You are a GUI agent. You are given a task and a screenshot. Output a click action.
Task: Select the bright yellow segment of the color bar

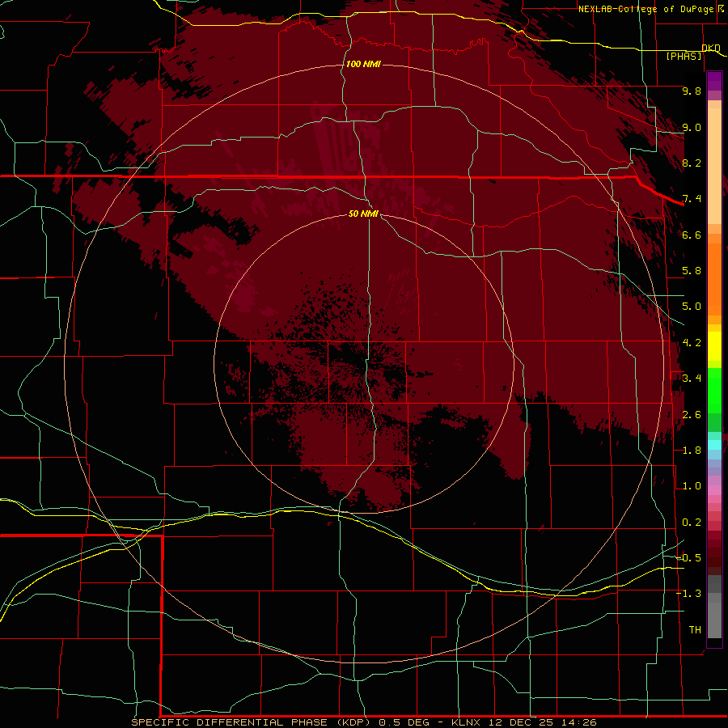pyautogui.click(x=714, y=346)
